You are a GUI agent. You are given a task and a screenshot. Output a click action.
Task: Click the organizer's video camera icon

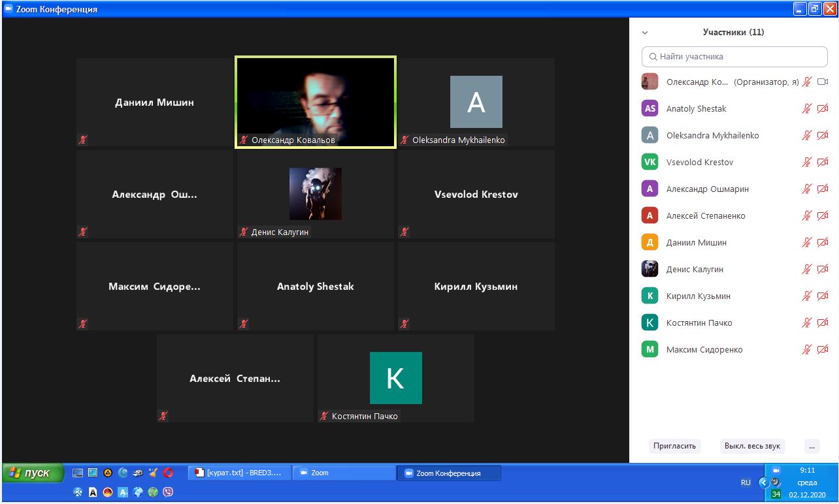(823, 82)
